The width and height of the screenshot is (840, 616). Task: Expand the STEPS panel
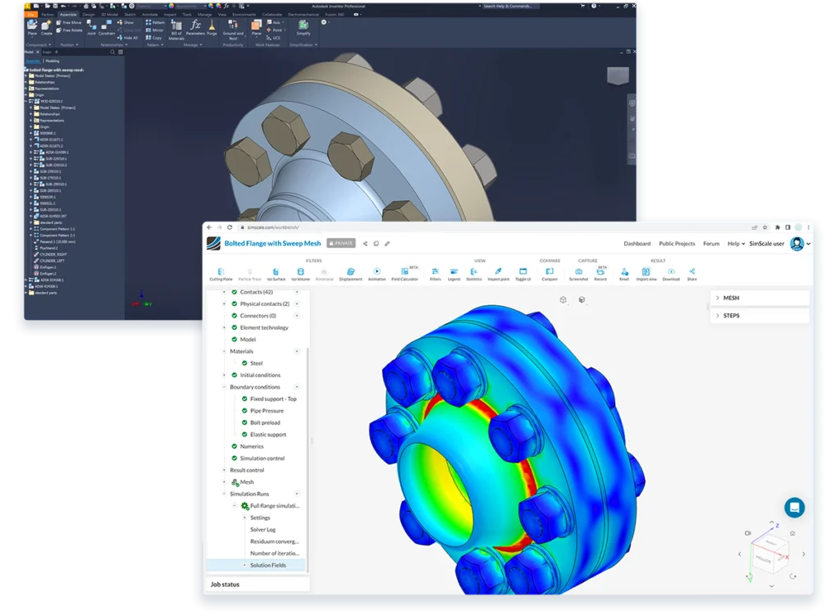[x=731, y=315]
